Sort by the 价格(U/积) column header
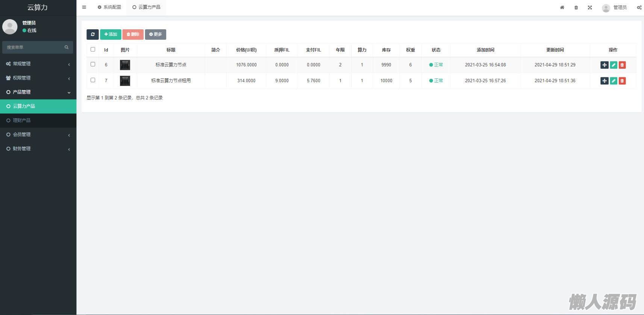Screen dimensions: 644x315 pyautogui.click(x=246, y=50)
